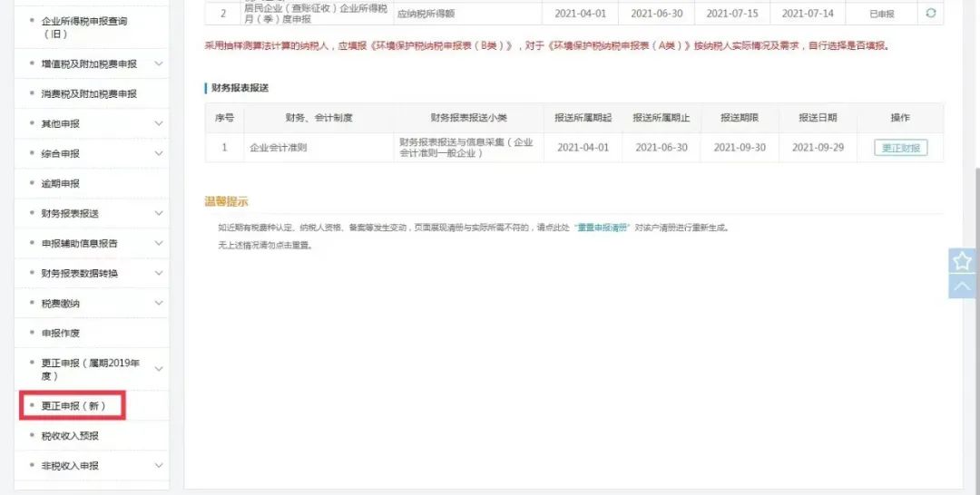Click the back-to-top arrow icon
The height and width of the screenshot is (495, 980).
tap(963, 286)
